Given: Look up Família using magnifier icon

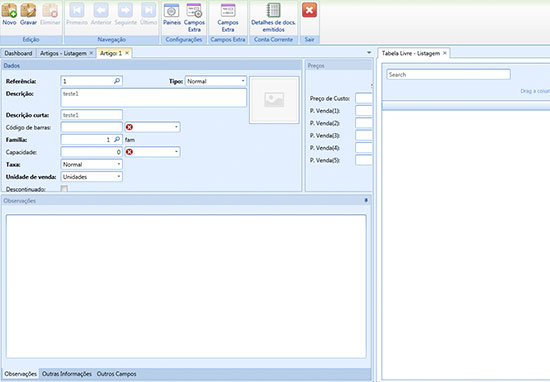Looking at the screenshot, I should [x=117, y=140].
